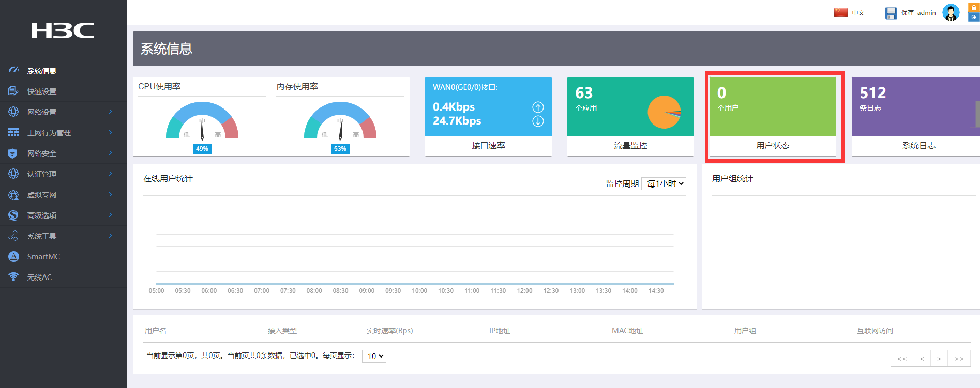
Task: Click the download arrow icon in WAN0 card
Action: [538, 121]
